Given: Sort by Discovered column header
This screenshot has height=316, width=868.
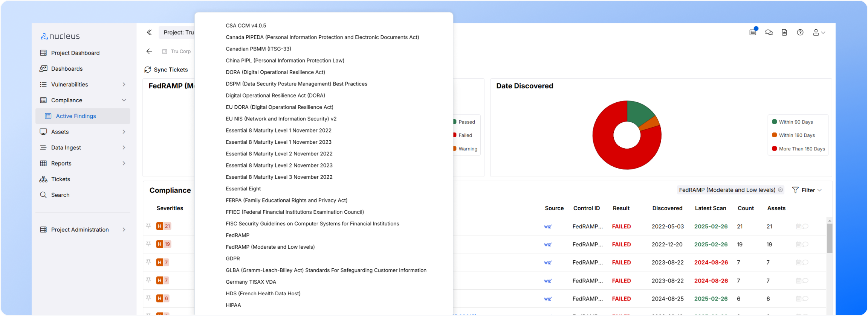Looking at the screenshot, I should [x=668, y=208].
